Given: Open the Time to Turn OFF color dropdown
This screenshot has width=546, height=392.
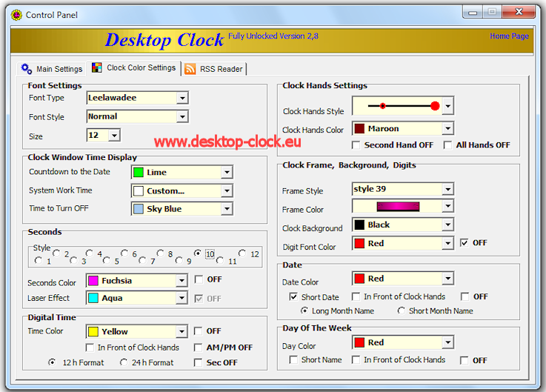Looking at the screenshot, I should [227, 209].
